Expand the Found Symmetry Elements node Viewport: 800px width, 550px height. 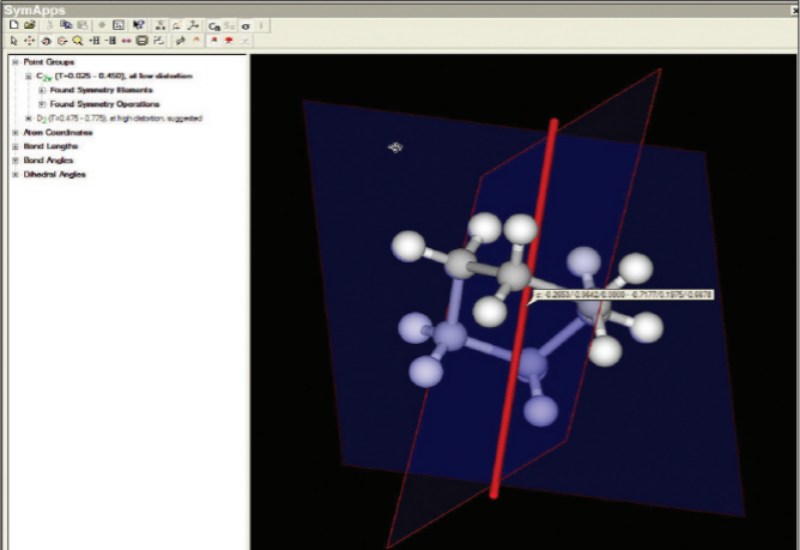click(x=42, y=90)
